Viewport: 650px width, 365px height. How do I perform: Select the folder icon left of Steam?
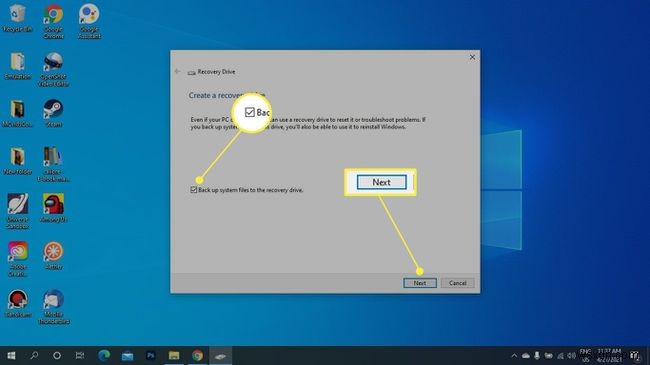[x=17, y=113]
